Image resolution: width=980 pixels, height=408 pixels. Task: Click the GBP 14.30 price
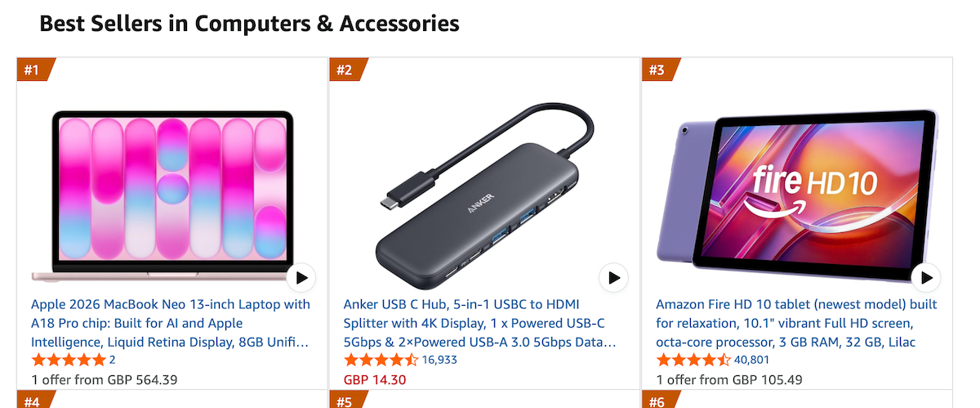point(375,379)
